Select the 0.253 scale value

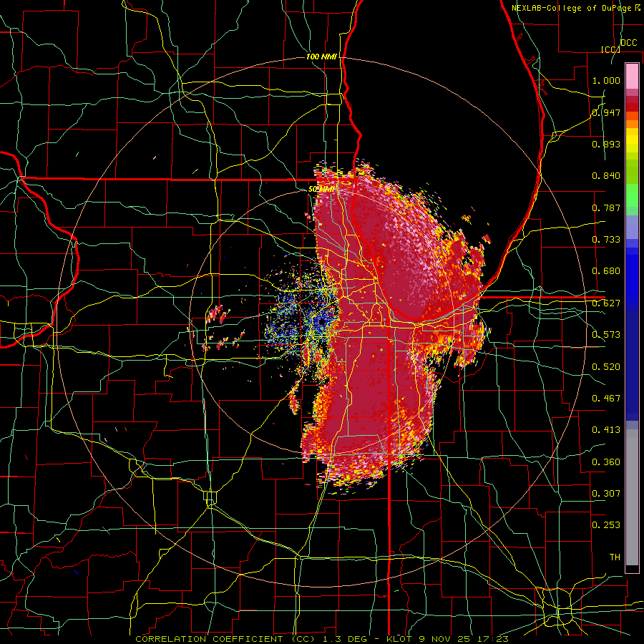[x=606, y=525]
